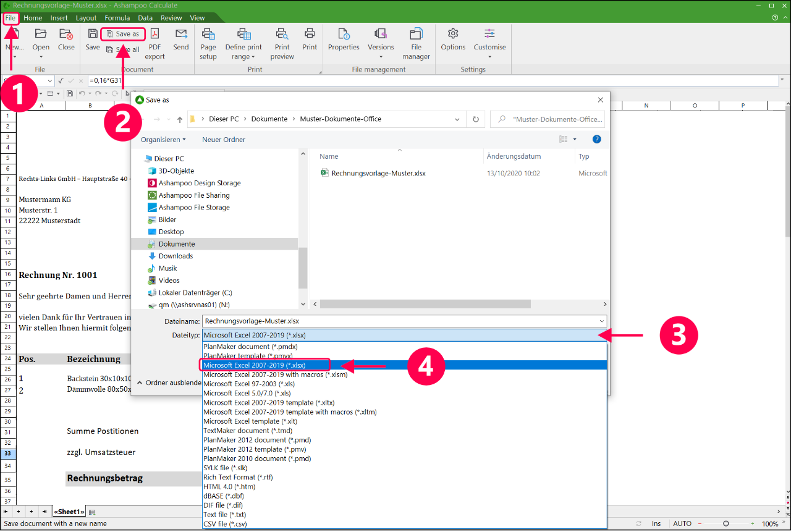This screenshot has width=791, height=532.
Task: Collapse the Dateityp dropdown list
Action: click(x=602, y=336)
